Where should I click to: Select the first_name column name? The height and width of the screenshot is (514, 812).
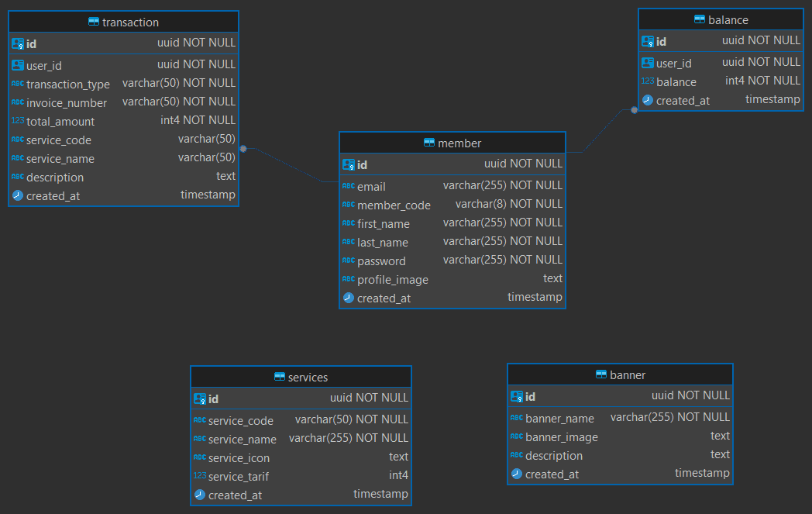[x=384, y=224]
